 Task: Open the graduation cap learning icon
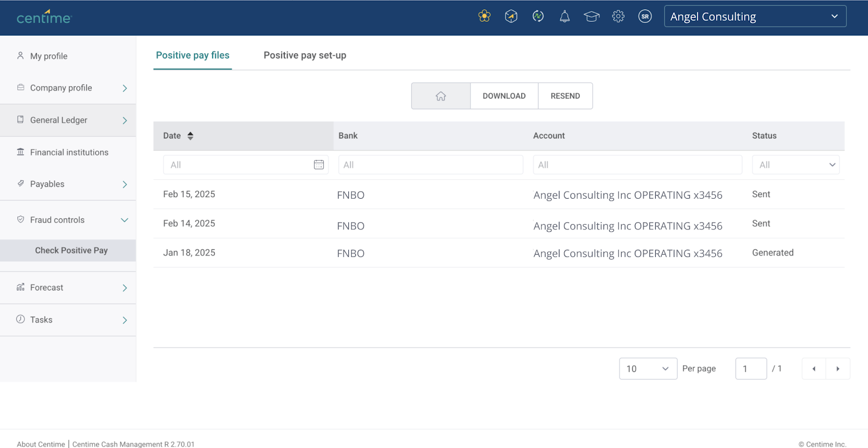[x=591, y=16]
